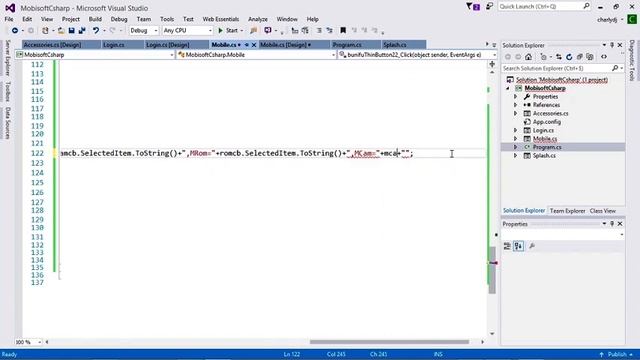Open the Web Essentials menu
The image size is (640, 360).
221,19
